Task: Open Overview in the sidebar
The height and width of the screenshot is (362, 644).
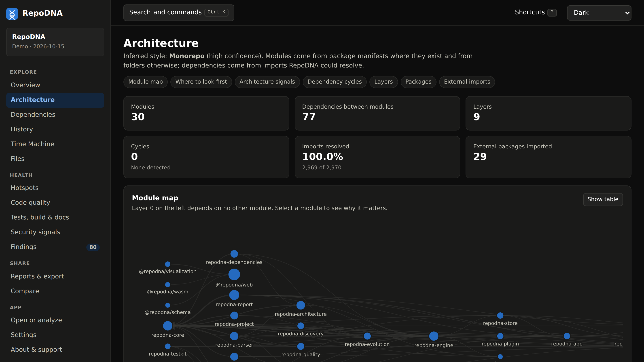Action: click(55, 85)
